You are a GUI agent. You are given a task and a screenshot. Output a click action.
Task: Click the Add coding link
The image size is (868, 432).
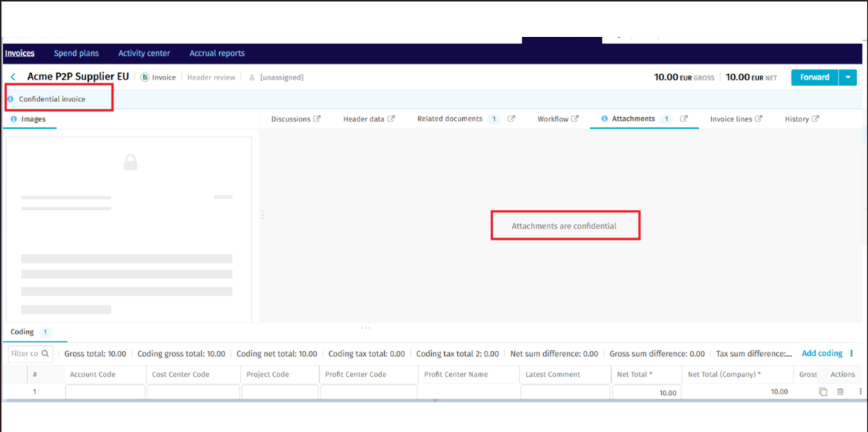point(821,353)
